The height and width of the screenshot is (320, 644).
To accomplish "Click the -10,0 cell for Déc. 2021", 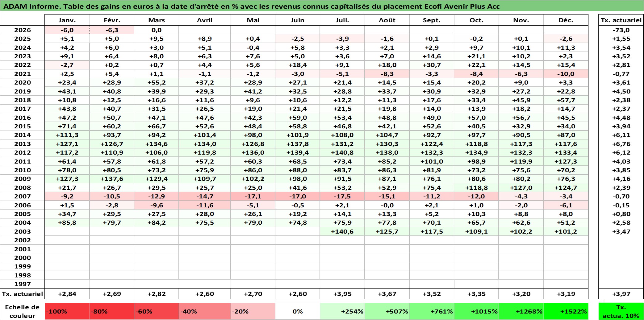I will pyautogui.click(x=566, y=74).
